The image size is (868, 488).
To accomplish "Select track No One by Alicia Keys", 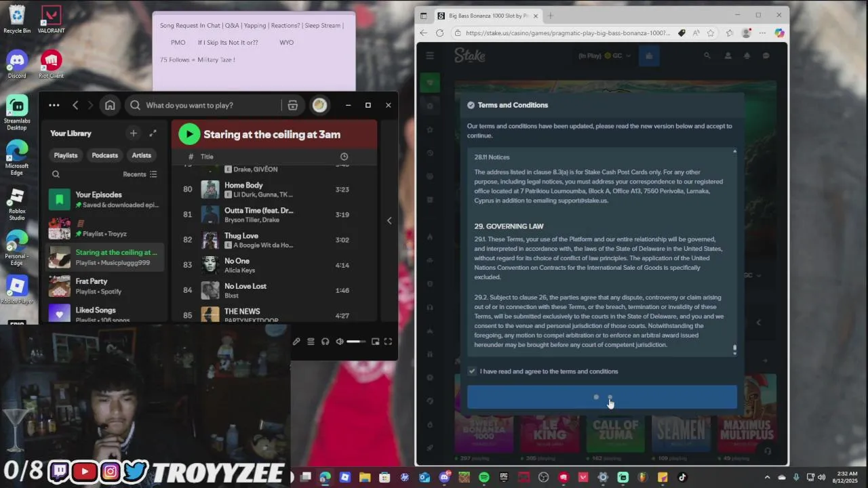I will coord(275,265).
